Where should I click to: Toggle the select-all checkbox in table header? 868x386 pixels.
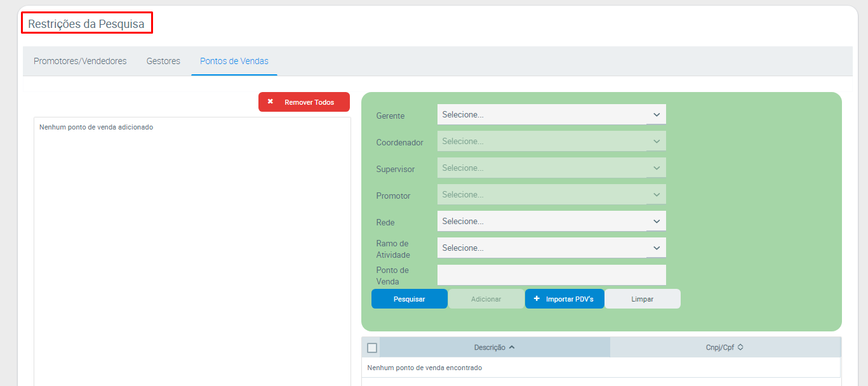pyautogui.click(x=372, y=348)
